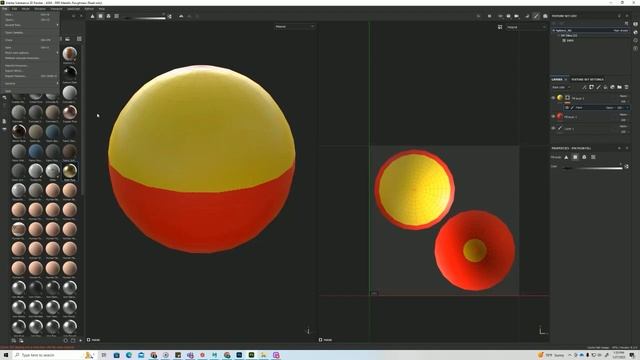Open the Edit menu
Viewport: 640px width, 360px height.
[x=15, y=9]
